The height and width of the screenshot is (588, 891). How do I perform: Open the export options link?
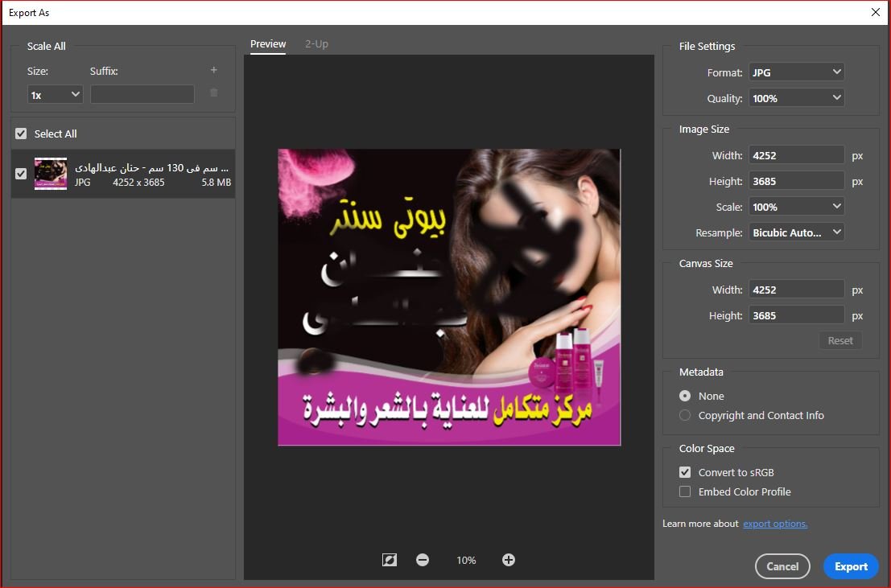pyautogui.click(x=774, y=524)
